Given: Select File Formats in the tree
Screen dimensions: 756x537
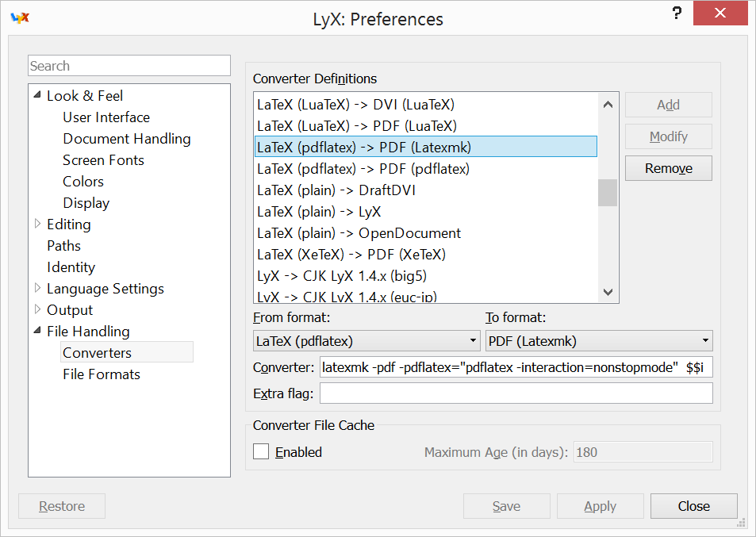Looking at the screenshot, I should (102, 374).
